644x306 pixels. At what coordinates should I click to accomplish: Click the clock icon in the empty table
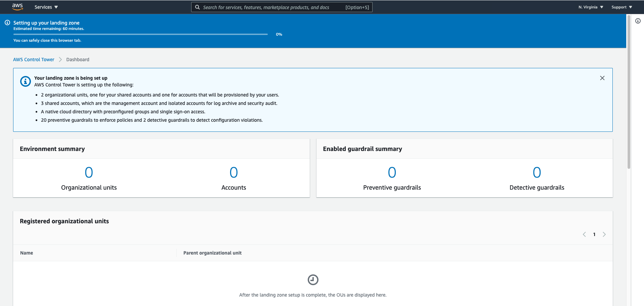coord(313,280)
